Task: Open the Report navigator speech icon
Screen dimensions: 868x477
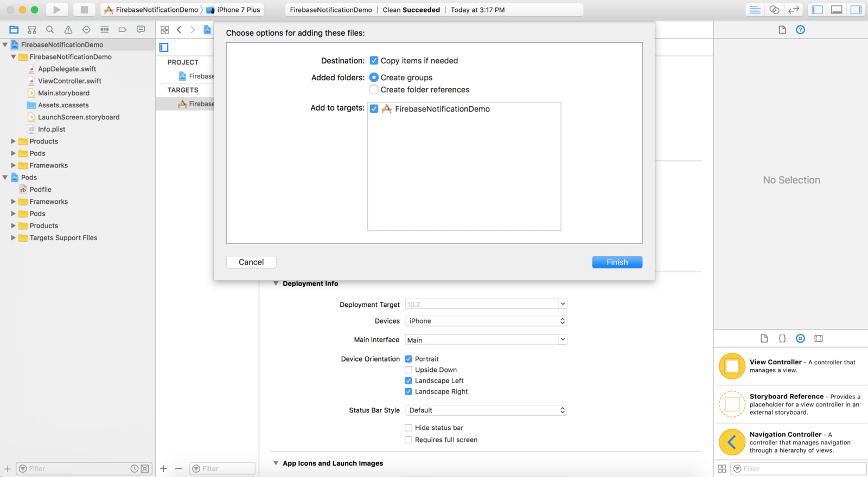Action: point(141,30)
